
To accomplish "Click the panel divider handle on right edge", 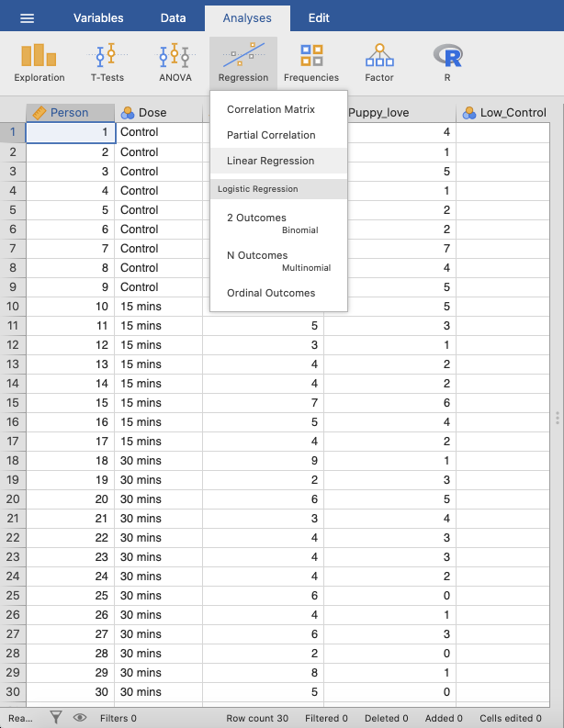I will (557, 418).
